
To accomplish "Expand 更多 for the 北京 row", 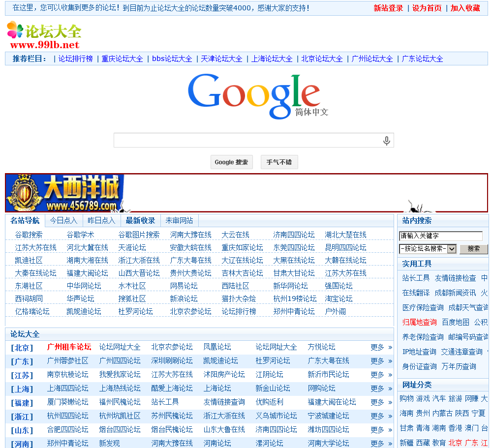I will click(x=381, y=348).
